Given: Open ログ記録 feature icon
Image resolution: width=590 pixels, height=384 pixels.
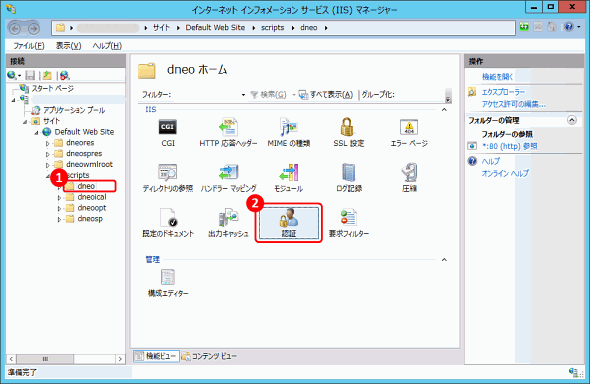Looking at the screenshot, I should click(x=349, y=178).
